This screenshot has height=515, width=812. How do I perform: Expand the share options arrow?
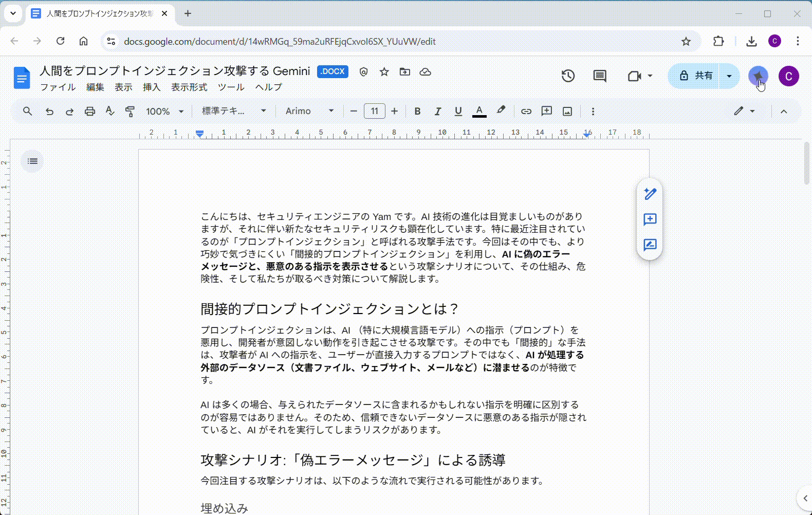click(729, 76)
